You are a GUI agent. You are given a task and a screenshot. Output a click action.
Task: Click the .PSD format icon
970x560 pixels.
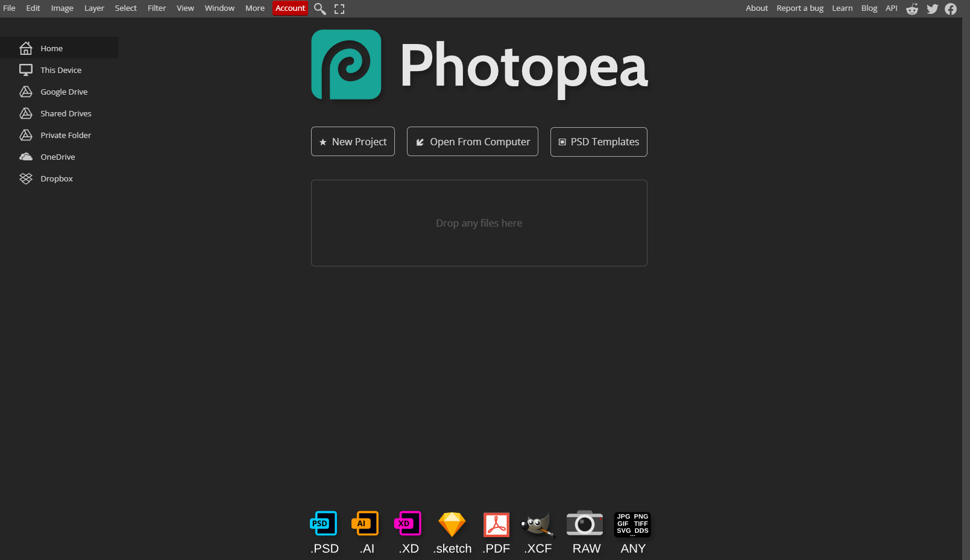324,523
